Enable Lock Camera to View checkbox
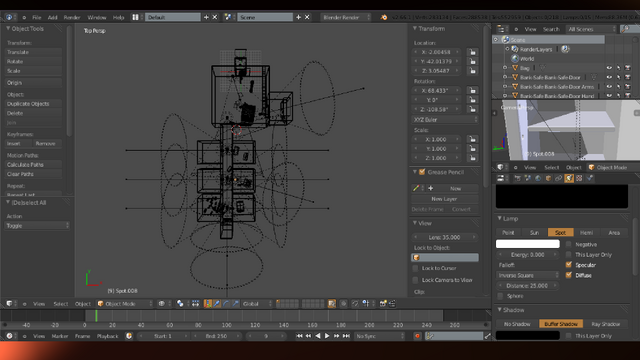The height and width of the screenshot is (360, 640). (415, 280)
